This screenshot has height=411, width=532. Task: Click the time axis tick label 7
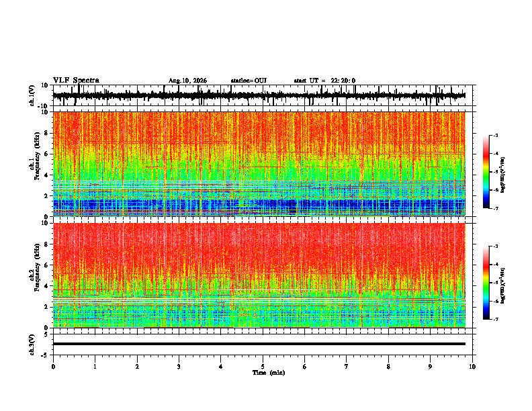point(347,367)
